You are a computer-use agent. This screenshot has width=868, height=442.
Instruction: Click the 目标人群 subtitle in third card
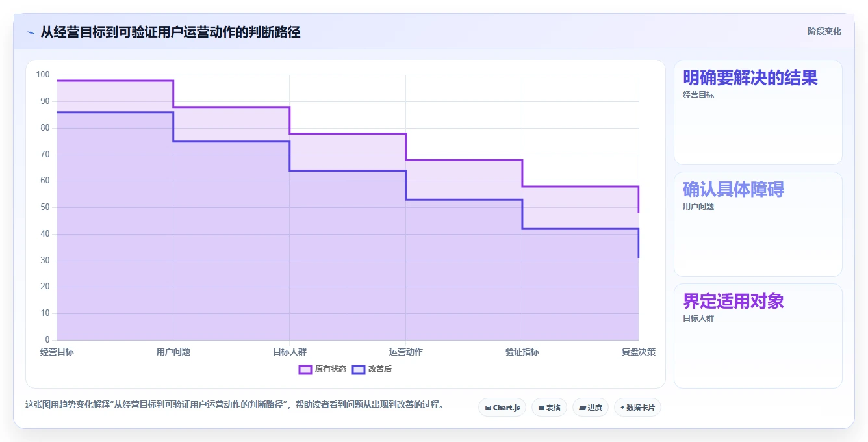coord(698,318)
